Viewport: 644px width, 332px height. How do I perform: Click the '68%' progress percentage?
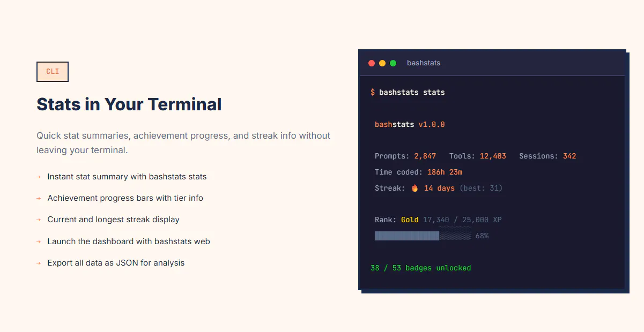[x=482, y=236]
